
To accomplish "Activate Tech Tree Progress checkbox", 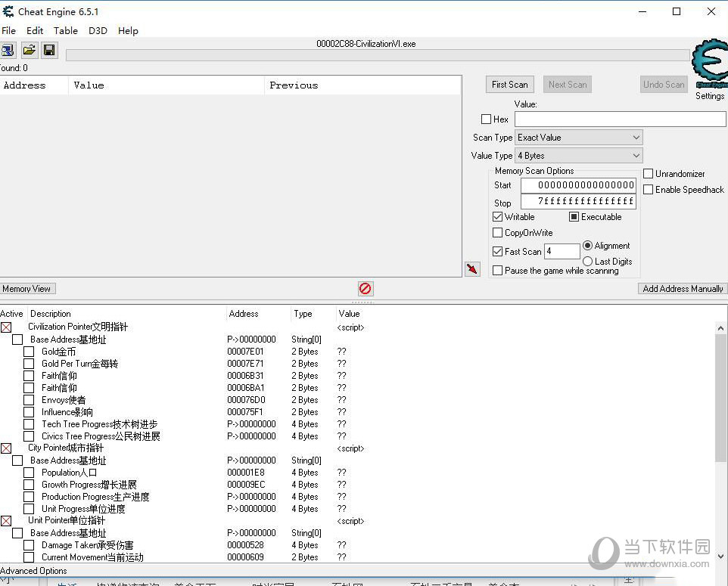I will 29,423.
